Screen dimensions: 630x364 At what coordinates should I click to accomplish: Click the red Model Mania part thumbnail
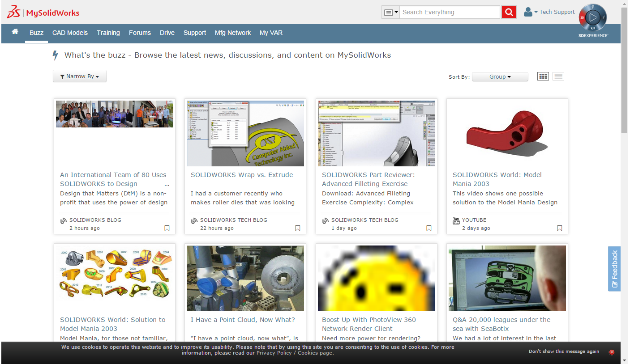pyautogui.click(x=507, y=133)
